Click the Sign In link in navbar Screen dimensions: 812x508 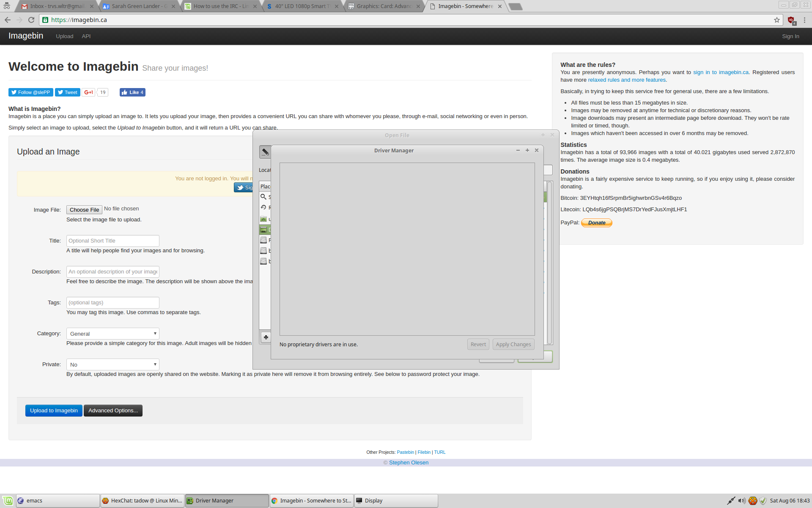coord(790,36)
